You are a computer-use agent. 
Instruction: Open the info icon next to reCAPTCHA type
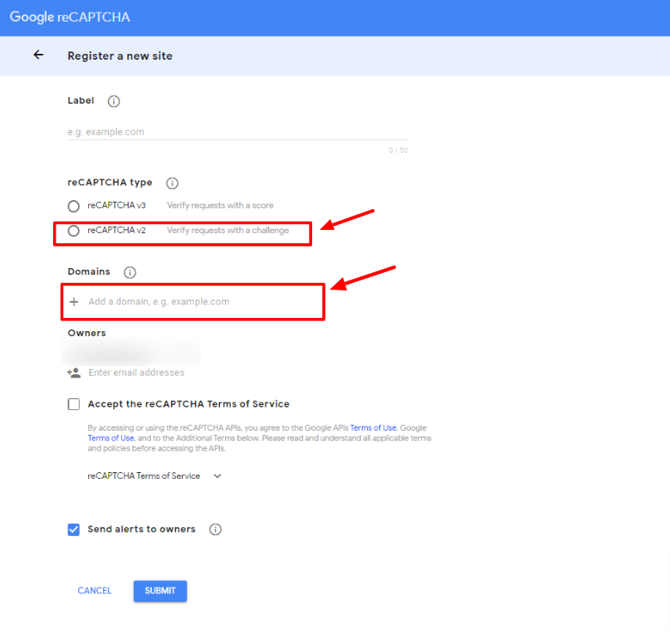pos(172,183)
